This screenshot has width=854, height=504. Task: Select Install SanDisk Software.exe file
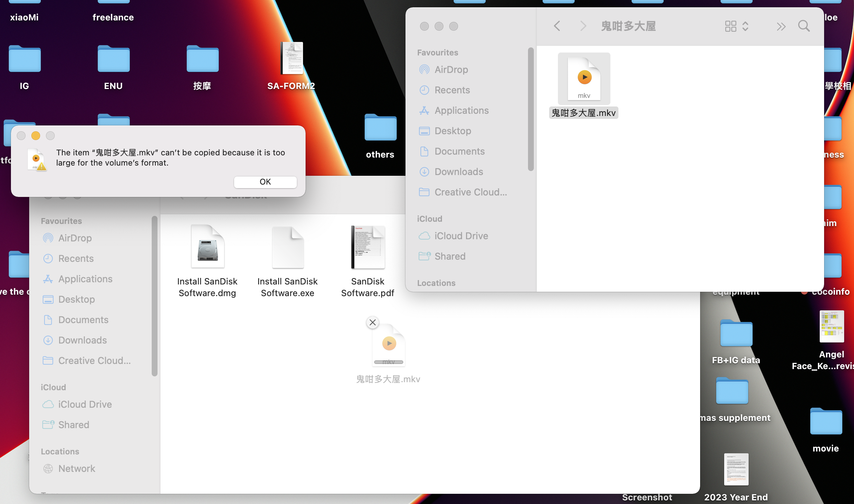coord(288,248)
